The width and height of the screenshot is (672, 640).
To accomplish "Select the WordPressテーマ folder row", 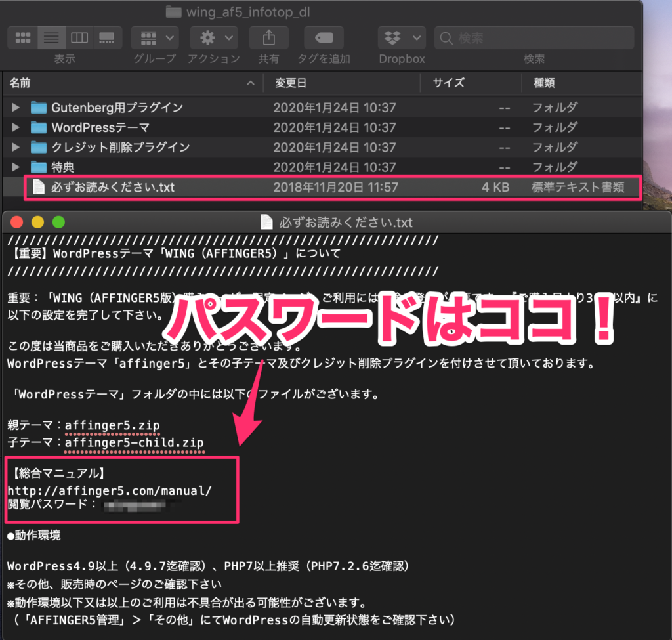I will coord(323,127).
